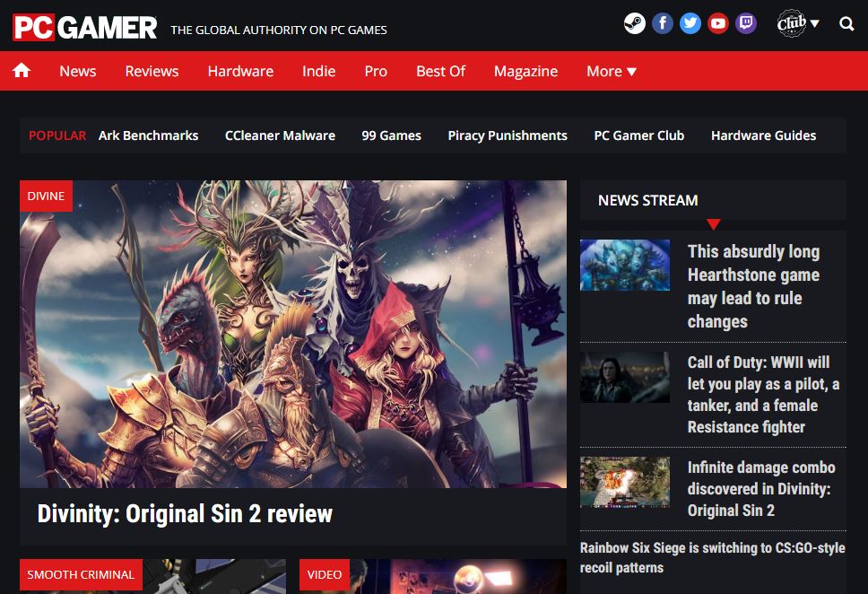Click the Call of Duty: WWII thumbnail
The height and width of the screenshot is (594, 868).
[625, 376]
